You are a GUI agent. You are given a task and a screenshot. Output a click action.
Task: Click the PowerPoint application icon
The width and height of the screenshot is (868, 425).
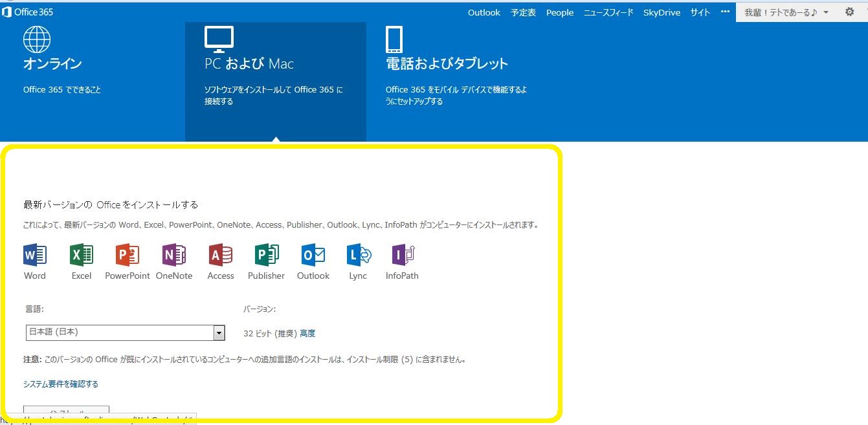(x=128, y=256)
